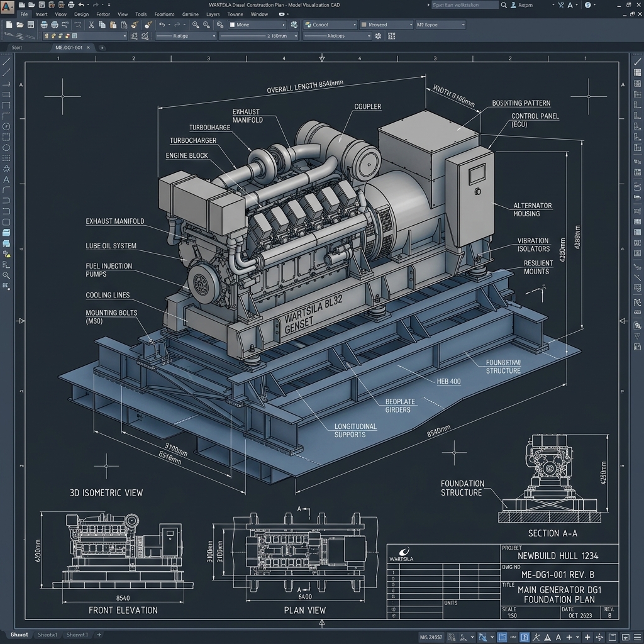This screenshot has width=644, height=644.
Task: Open the Layers menu
Action: coord(213,14)
